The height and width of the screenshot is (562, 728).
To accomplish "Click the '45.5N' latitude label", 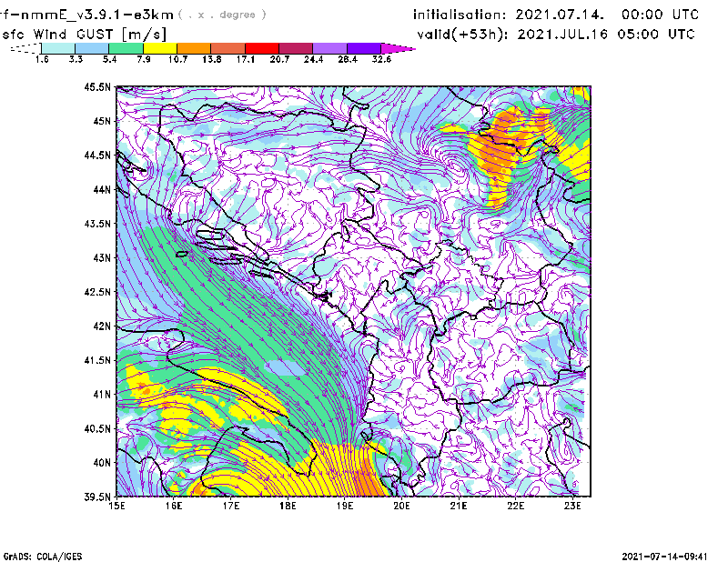I will click(97, 86).
